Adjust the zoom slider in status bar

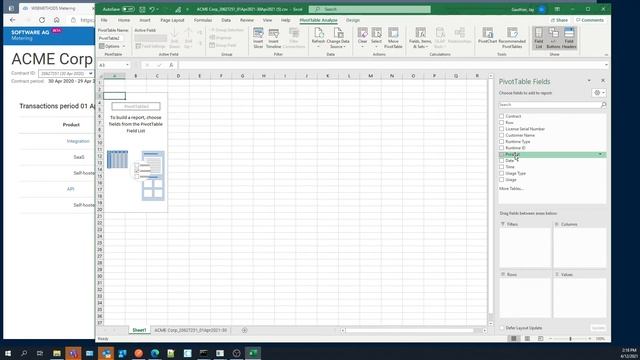pyautogui.click(x=570, y=338)
